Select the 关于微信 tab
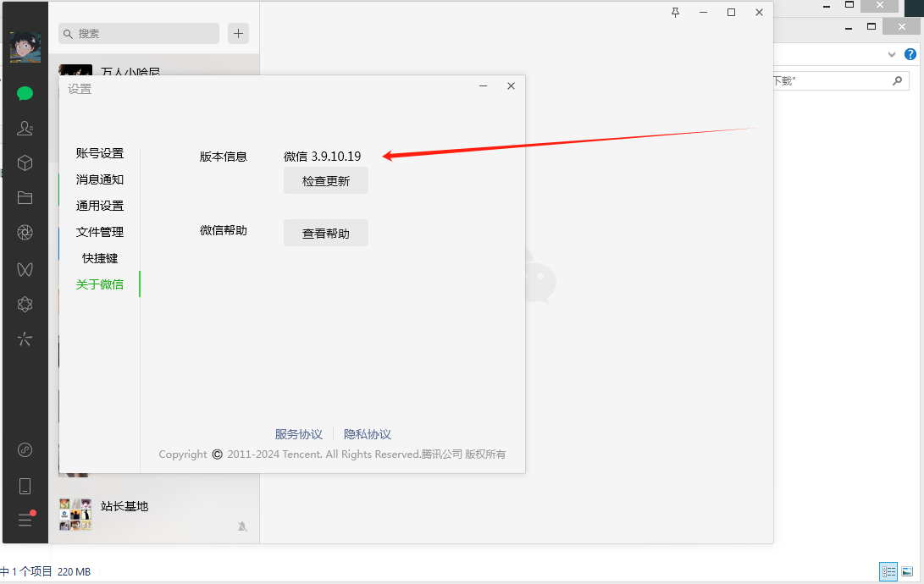Viewport: 924px width, 584px height. coord(100,284)
